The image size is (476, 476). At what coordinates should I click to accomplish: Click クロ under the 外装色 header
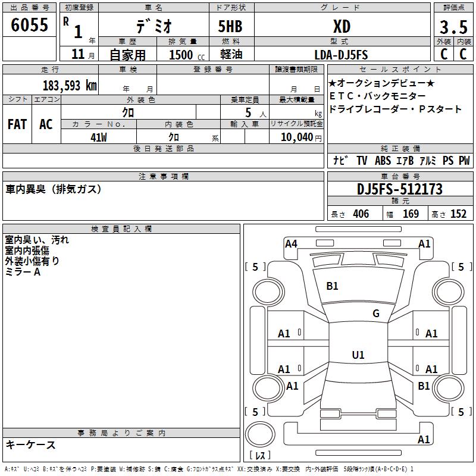point(128,112)
